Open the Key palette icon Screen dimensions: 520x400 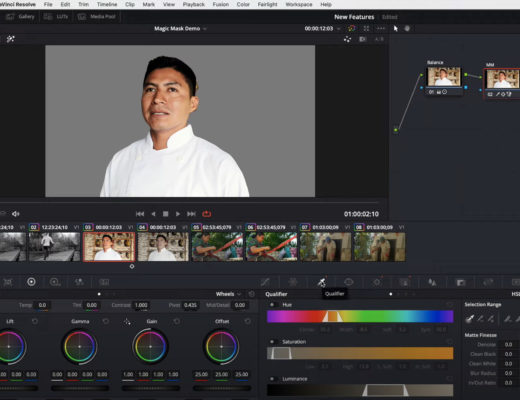coord(461,283)
